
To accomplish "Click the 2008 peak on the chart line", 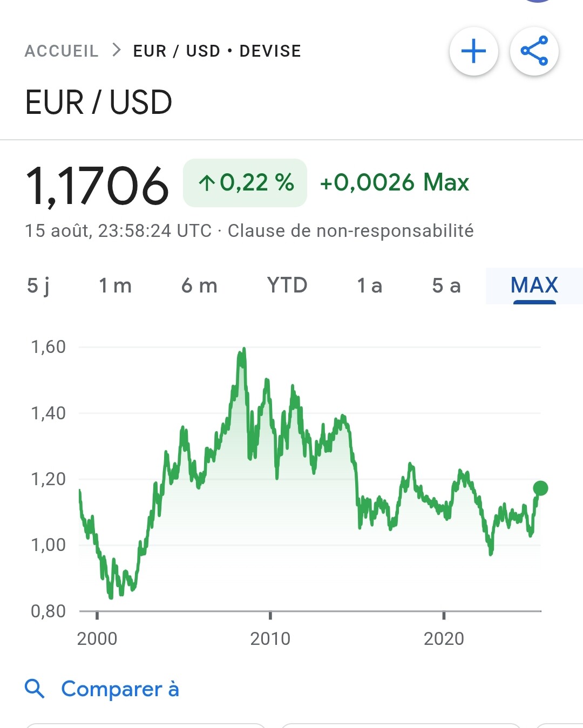I will coord(244,350).
